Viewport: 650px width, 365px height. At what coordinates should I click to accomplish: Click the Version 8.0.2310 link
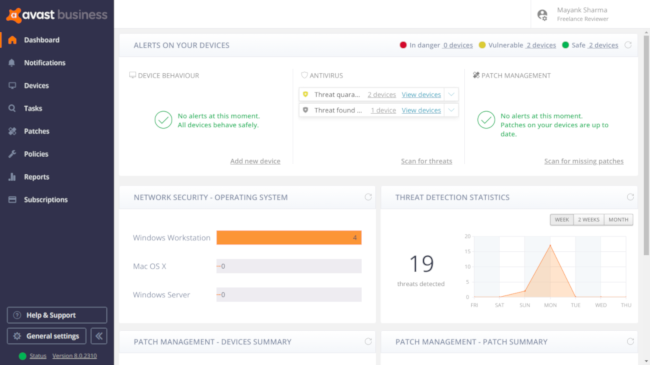tap(75, 356)
